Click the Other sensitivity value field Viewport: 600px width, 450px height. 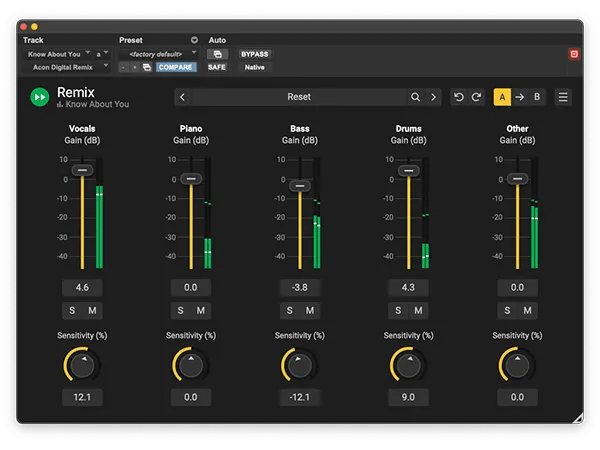517,397
